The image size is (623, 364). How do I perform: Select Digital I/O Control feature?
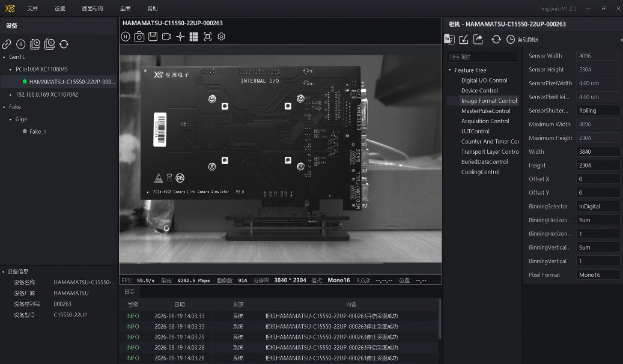click(x=484, y=80)
